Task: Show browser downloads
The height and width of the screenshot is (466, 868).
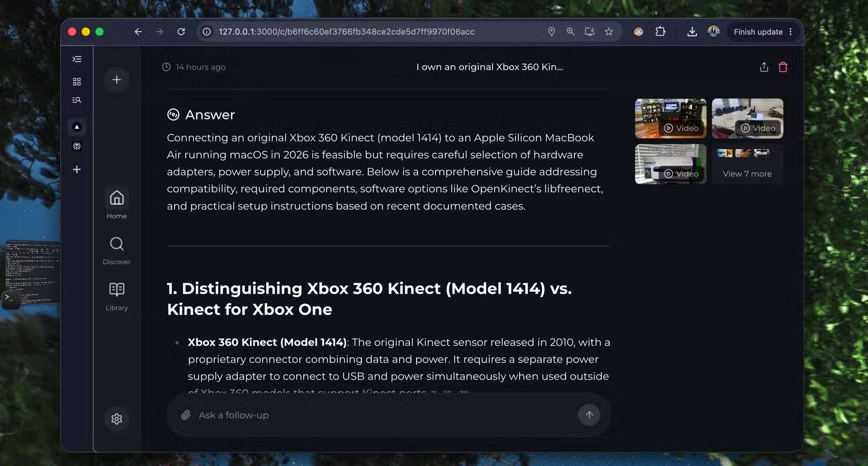Action: pos(692,32)
